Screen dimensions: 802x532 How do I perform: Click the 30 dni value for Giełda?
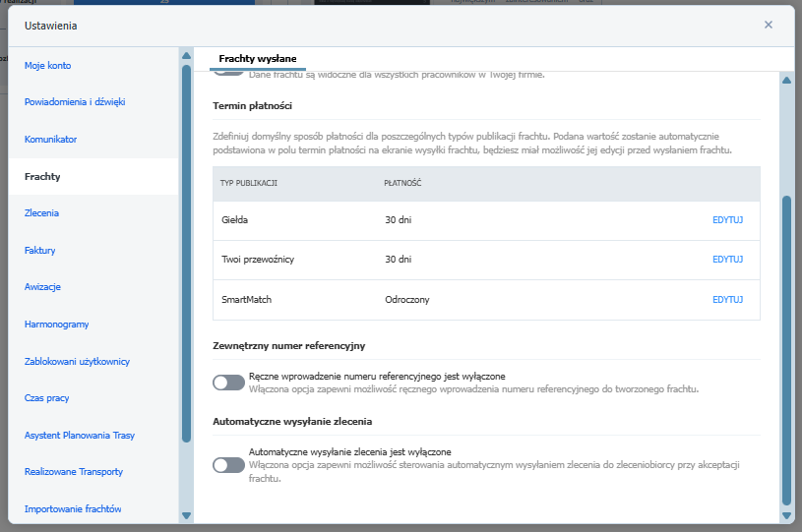[399, 219]
